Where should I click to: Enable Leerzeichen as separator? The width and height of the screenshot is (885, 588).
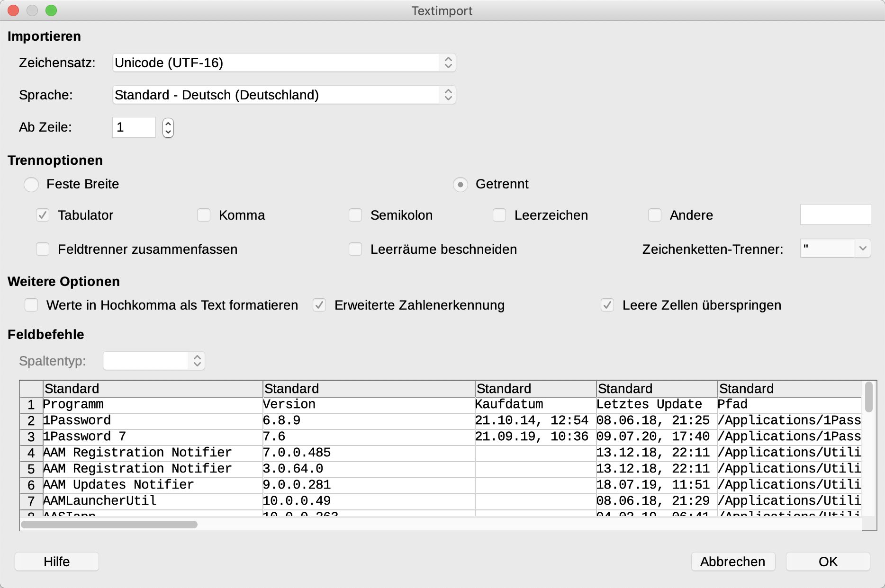499,215
